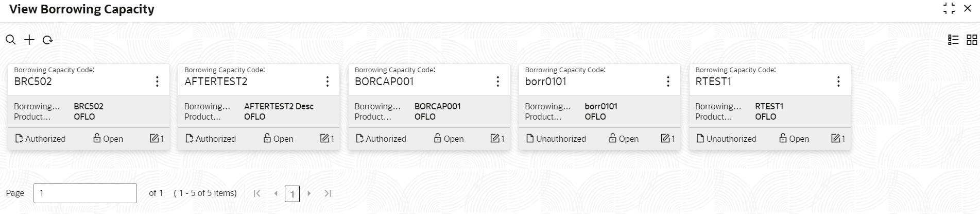Open the search magnifier icon
Screen dimensions: 980x214
coord(10,40)
